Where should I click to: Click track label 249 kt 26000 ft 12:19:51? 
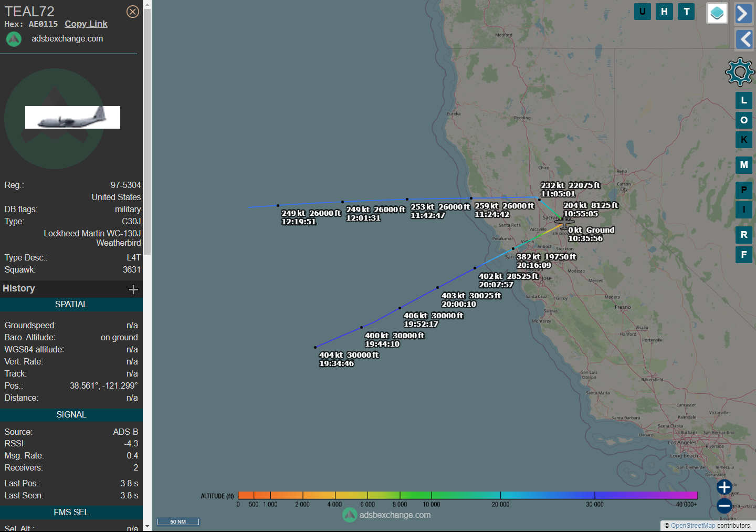point(311,217)
